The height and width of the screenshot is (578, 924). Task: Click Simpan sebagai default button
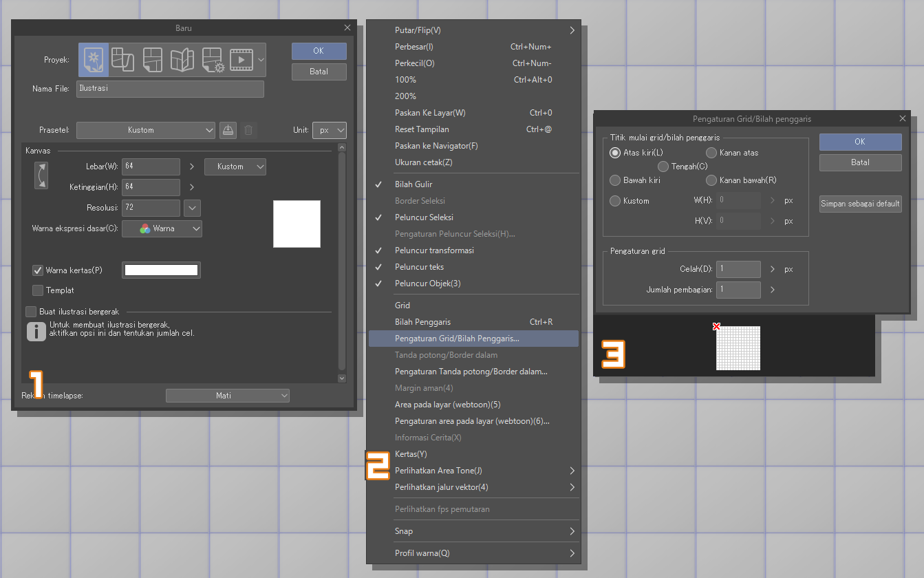click(860, 204)
